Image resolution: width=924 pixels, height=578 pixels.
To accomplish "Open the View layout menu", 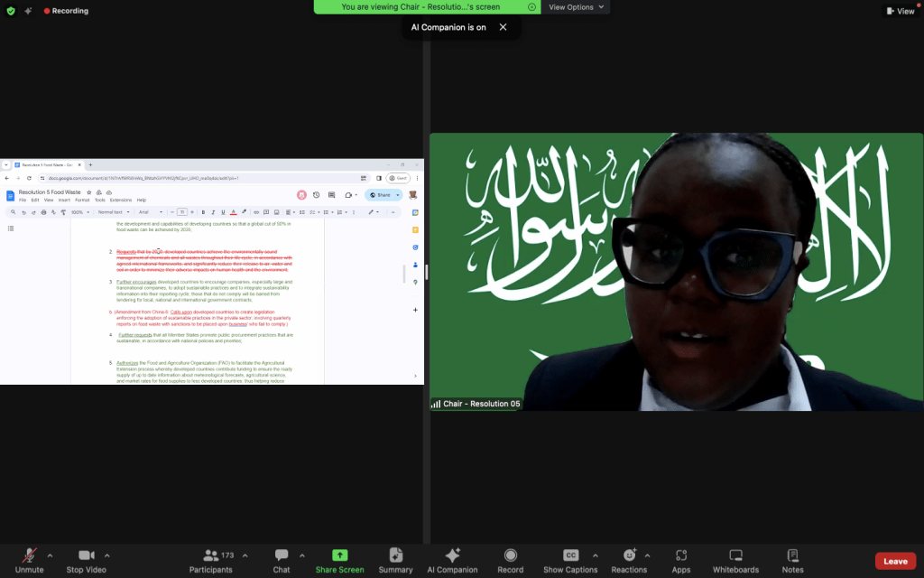I will [900, 11].
